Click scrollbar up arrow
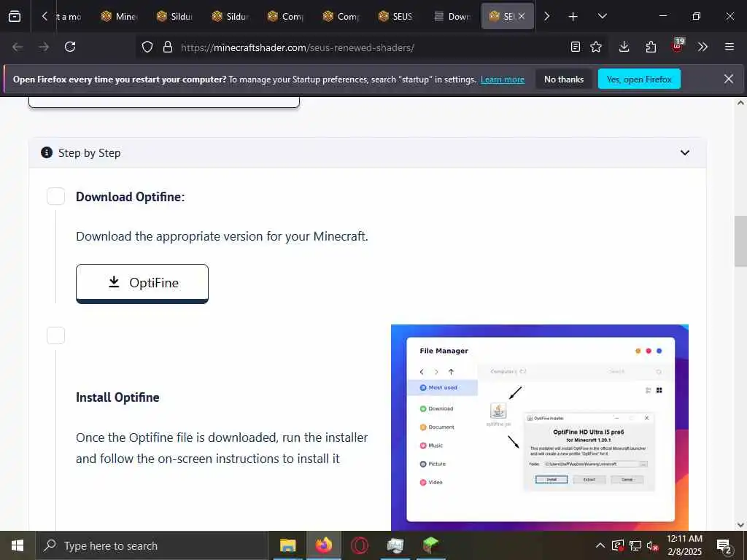 pos(740,103)
